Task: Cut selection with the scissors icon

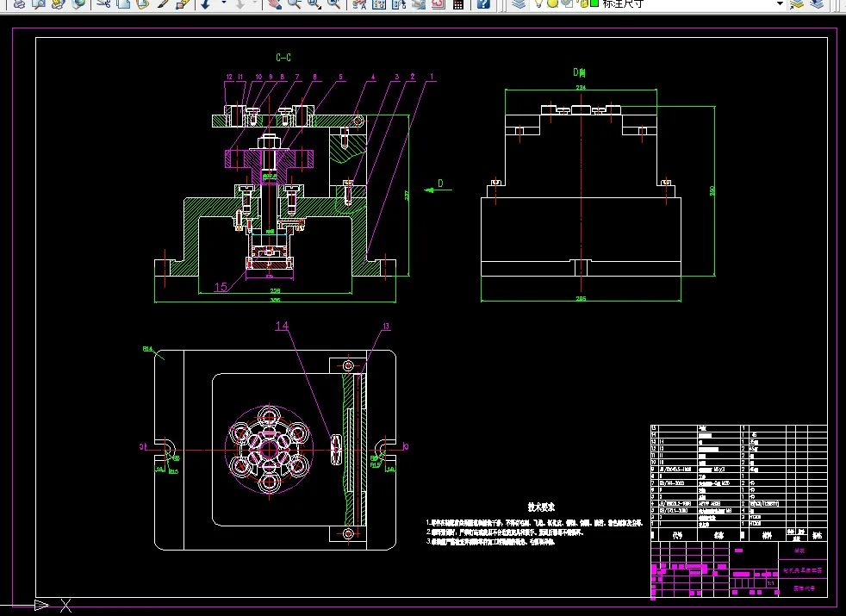Action: click(x=103, y=3)
